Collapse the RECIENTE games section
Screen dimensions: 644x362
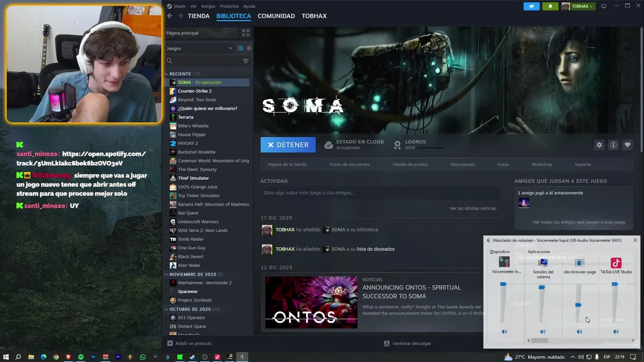[167, 74]
